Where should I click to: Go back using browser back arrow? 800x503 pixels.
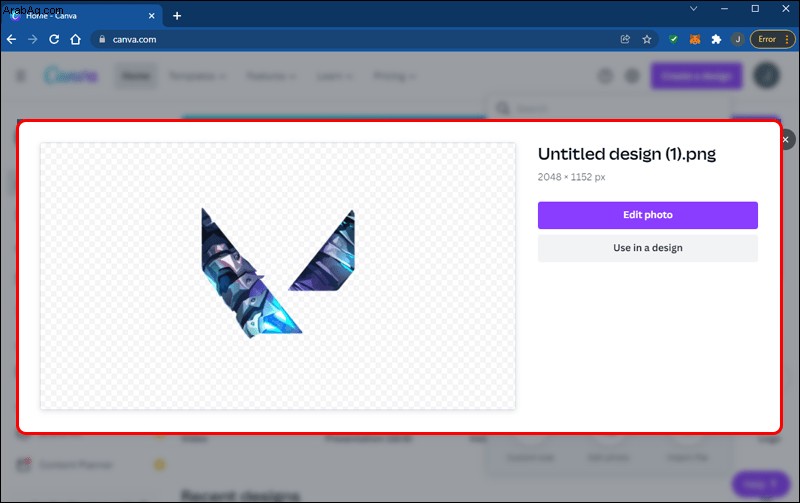point(11,39)
